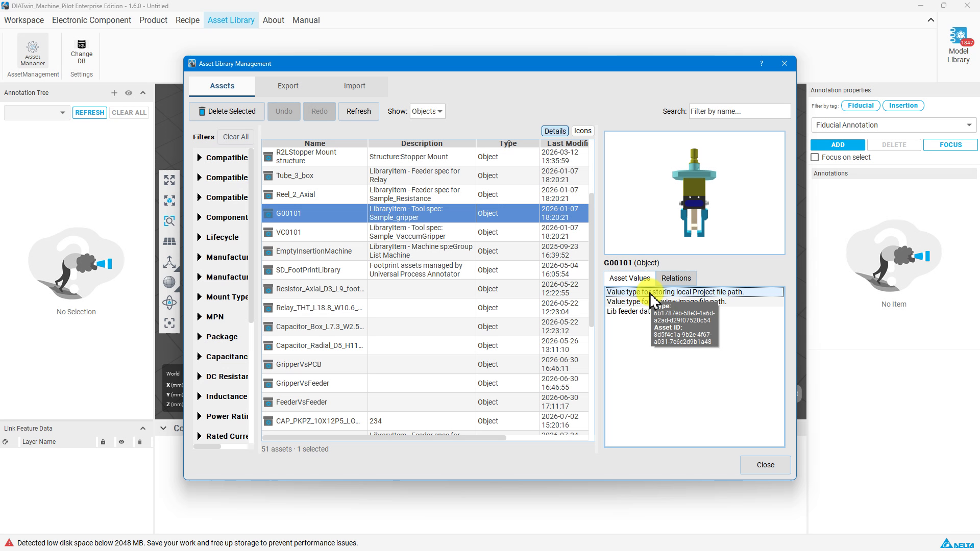Click CLEAR ALL in Annotation Tree
Image resolution: width=980 pixels, height=551 pixels.
[x=129, y=113]
